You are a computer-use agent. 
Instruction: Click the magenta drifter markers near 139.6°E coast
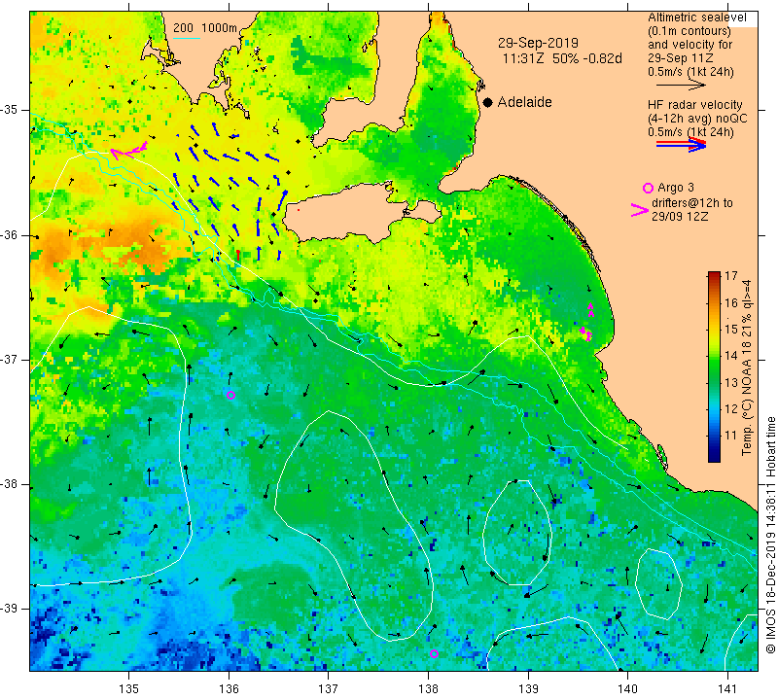pos(587,322)
